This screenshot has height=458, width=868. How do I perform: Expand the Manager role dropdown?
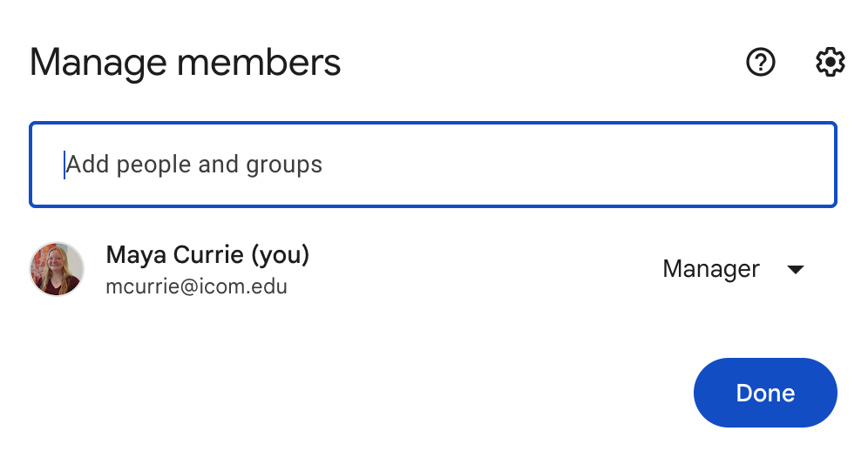click(x=734, y=269)
